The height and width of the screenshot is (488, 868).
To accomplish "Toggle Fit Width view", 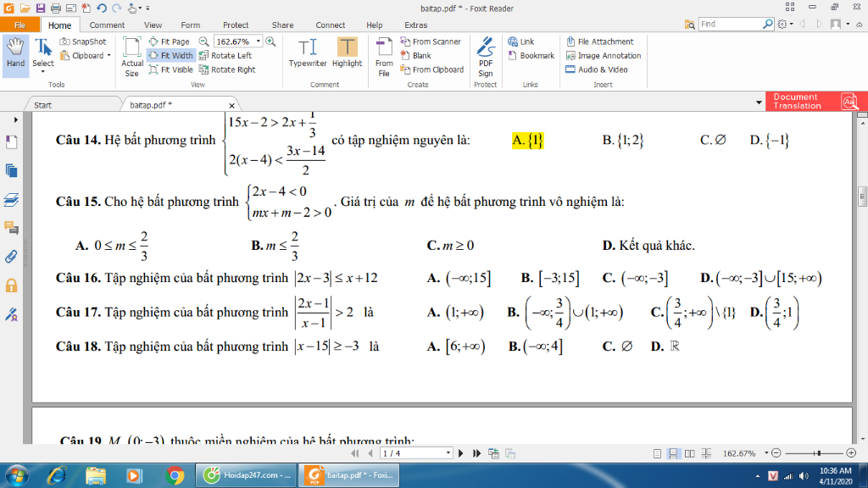I will point(171,55).
